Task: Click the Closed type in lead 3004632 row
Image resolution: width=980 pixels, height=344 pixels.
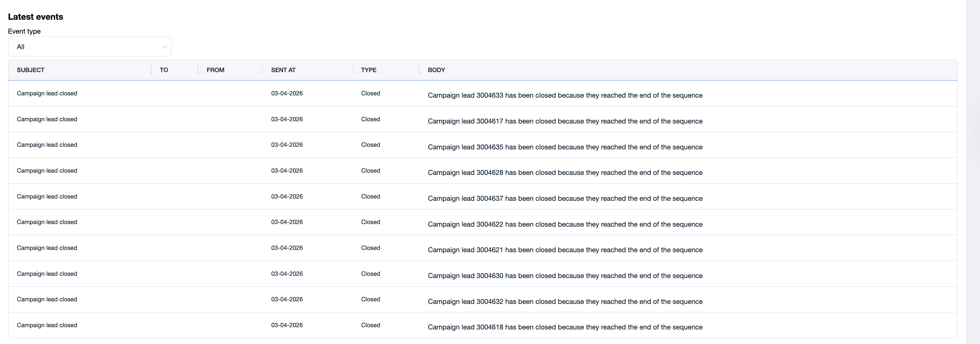Action: pos(371,299)
